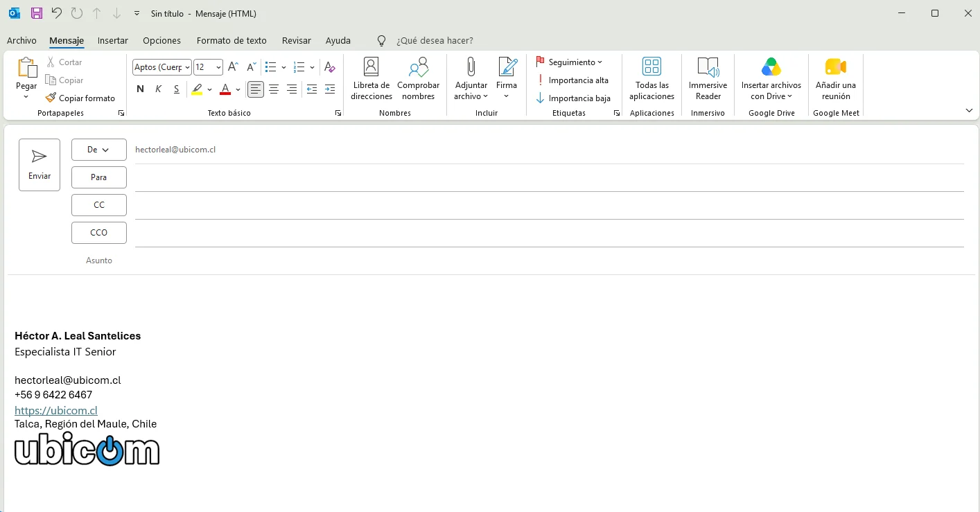Click the Enviar send button
The height and width of the screenshot is (512, 980).
coord(40,165)
